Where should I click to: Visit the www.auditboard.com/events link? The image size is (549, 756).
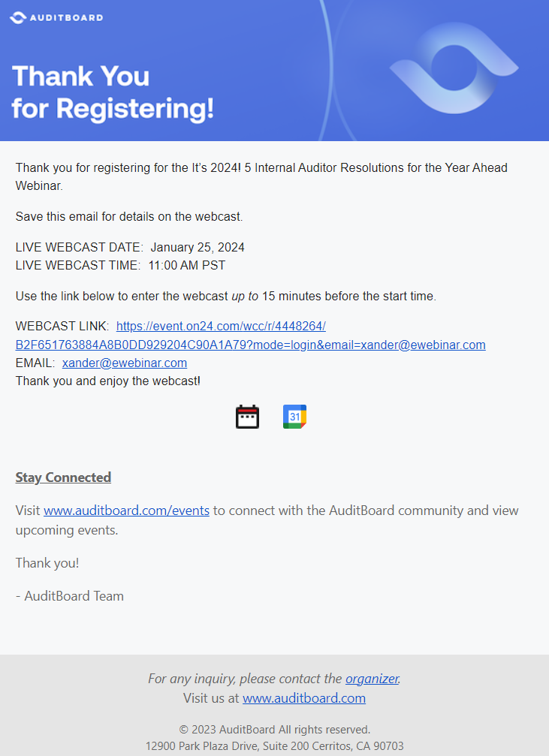click(126, 511)
